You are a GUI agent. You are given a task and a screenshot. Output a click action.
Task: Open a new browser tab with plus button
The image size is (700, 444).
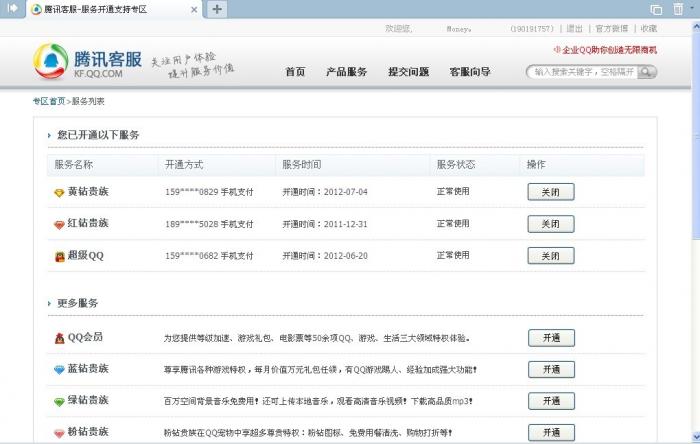pos(217,9)
